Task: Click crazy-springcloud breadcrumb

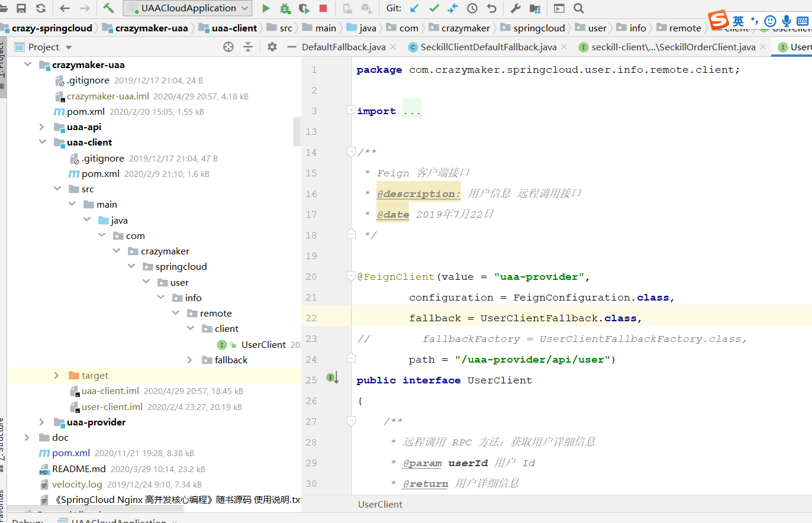Action: (x=52, y=28)
